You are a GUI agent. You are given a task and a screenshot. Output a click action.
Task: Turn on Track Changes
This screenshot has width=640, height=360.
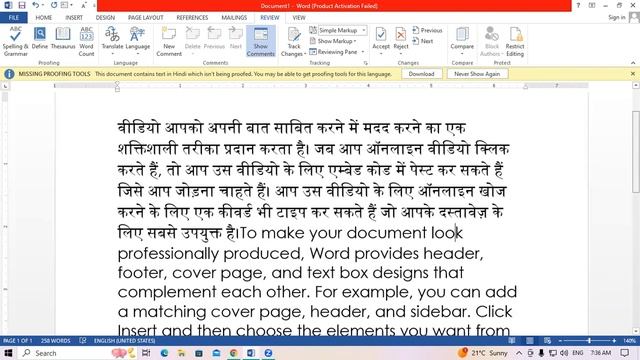[x=293, y=41]
